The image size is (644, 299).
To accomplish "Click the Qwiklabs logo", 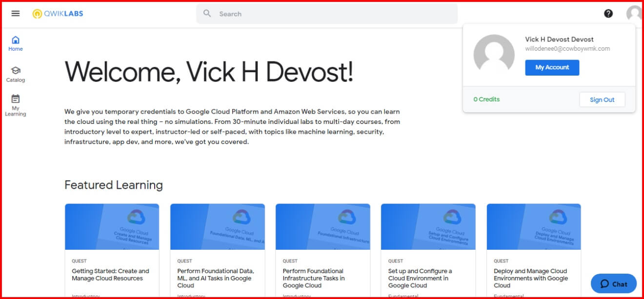I will 58,14.
